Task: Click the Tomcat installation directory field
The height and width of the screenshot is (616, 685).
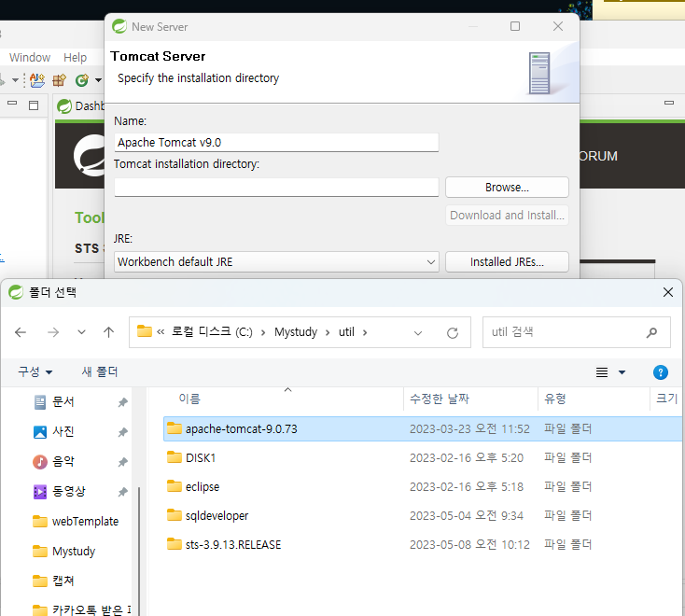Action: click(276, 187)
